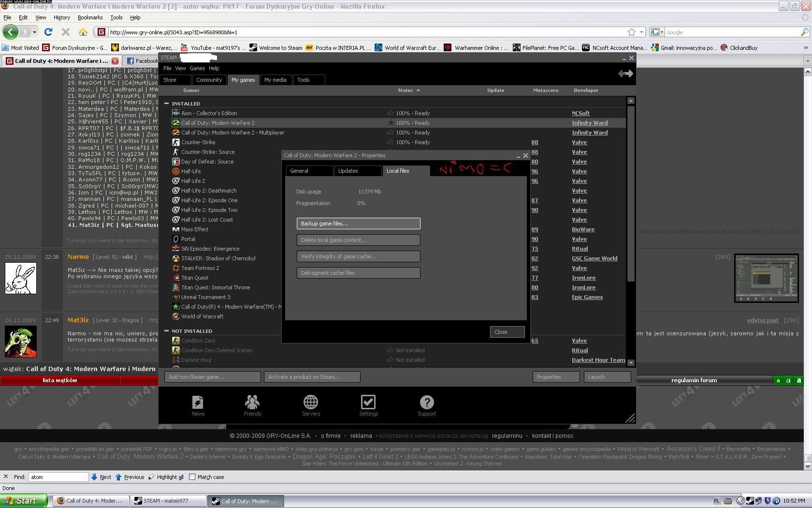Open the search engine dropdown beside Google
This screenshot has width=812, height=508.
pyautogui.click(x=657, y=32)
